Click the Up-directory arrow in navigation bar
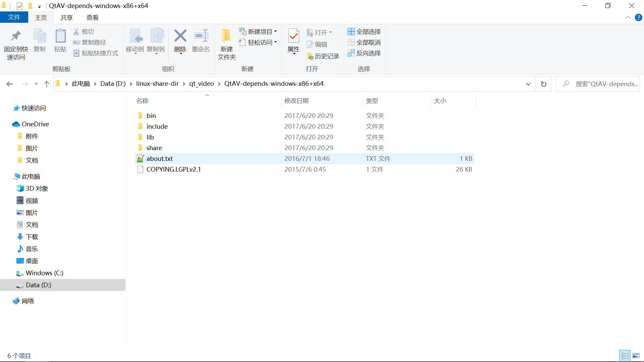This screenshot has width=644, height=362. pyautogui.click(x=47, y=84)
